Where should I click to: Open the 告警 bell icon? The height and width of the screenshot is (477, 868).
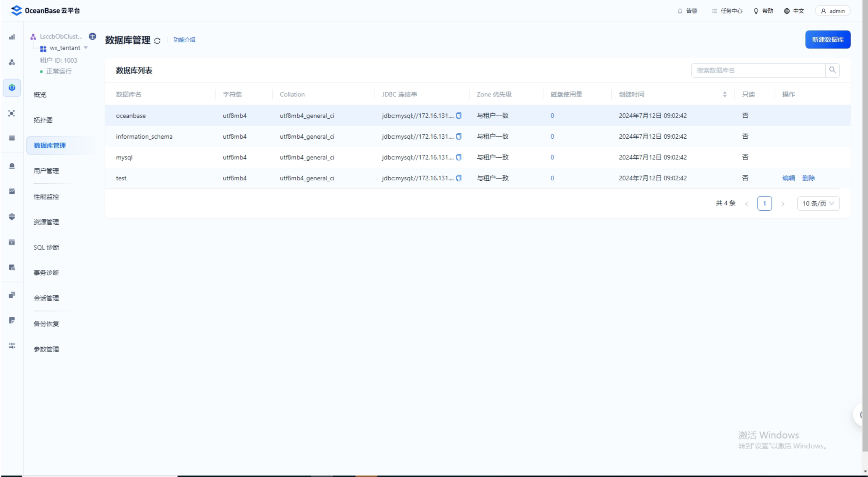click(x=680, y=11)
